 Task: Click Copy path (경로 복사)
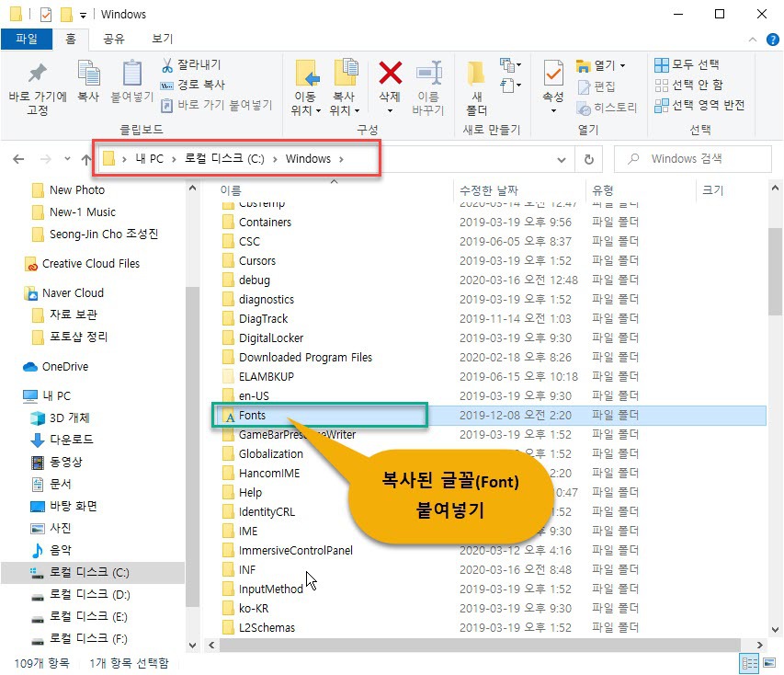point(192,85)
